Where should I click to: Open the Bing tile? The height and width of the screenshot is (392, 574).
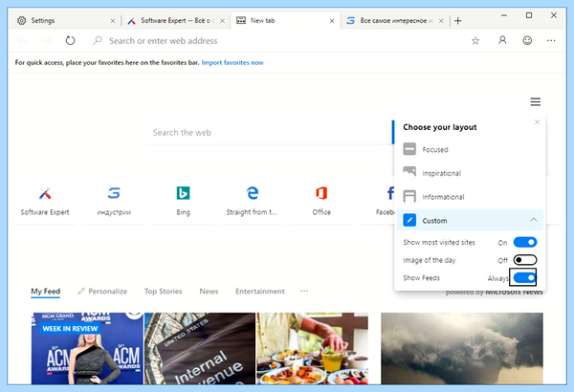pyautogui.click(x=183, y=201)
